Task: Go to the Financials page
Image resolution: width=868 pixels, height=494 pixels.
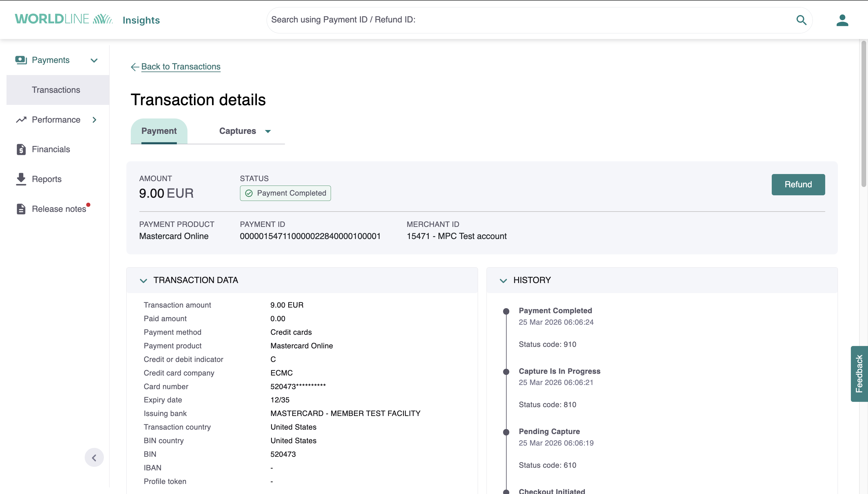Action: click(x=51, y=149)
